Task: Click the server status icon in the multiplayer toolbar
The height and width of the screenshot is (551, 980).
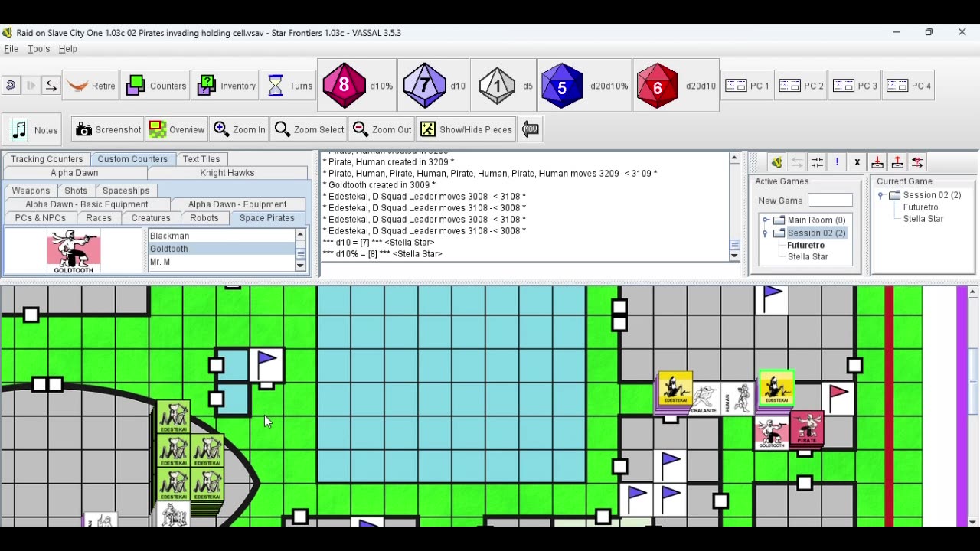Action: [x=776, y=162]
